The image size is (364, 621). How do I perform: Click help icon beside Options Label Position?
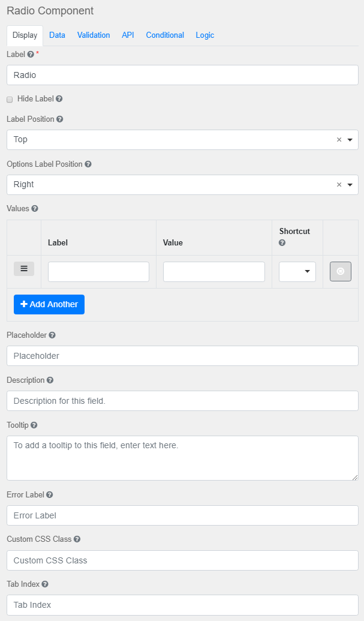[x=88, y=164]
